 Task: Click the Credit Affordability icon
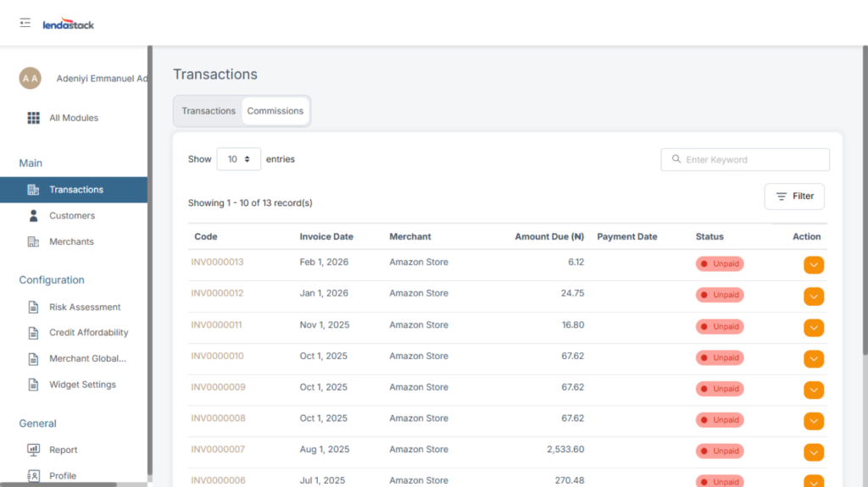(x=34, y=333)
